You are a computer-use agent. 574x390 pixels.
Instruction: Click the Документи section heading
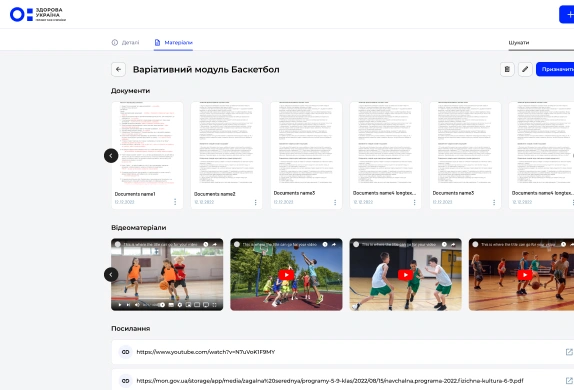tap(131, 91)
